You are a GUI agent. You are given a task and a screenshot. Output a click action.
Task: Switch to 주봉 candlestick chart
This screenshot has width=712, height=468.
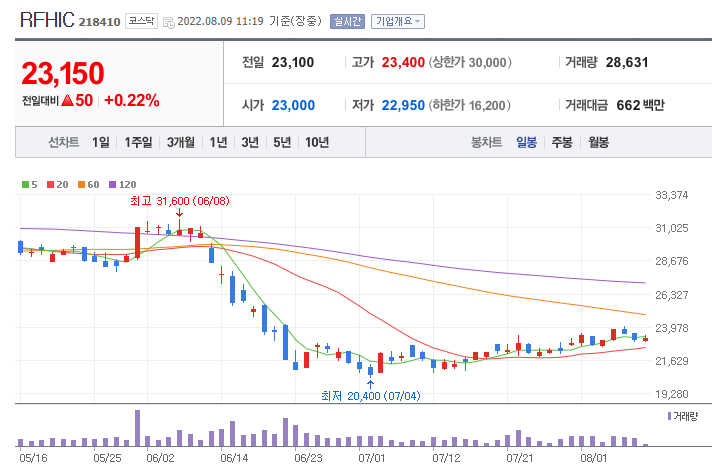[x=562, y=143]
